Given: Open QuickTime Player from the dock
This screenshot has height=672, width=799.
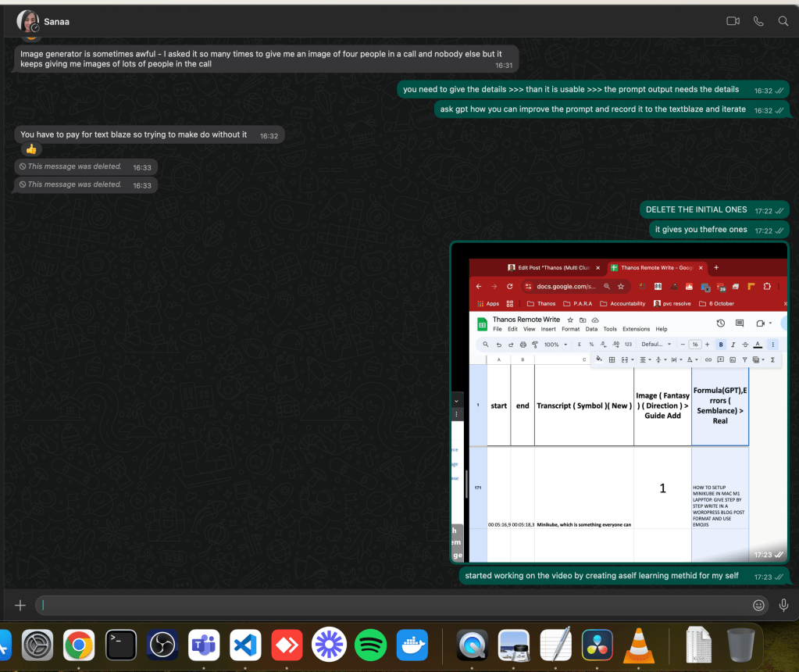Looking at the screenshot, I should click(x=472, y=645).
